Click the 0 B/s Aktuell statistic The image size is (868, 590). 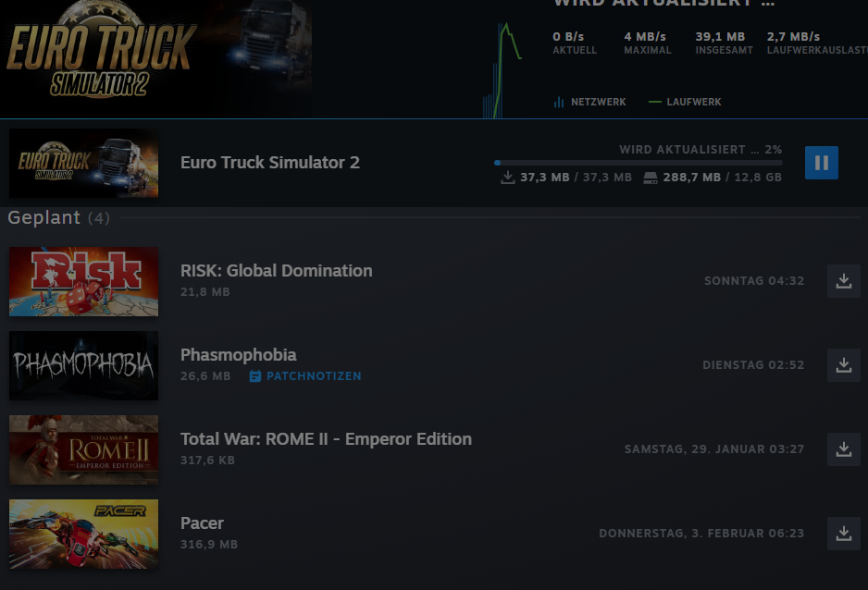[575, 43]
